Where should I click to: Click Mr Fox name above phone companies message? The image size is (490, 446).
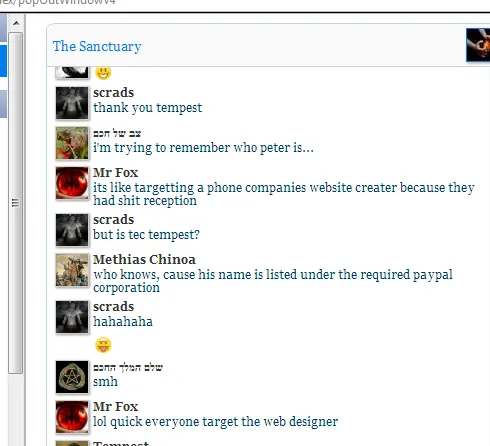pyautogui.click(x=115, y=173)
